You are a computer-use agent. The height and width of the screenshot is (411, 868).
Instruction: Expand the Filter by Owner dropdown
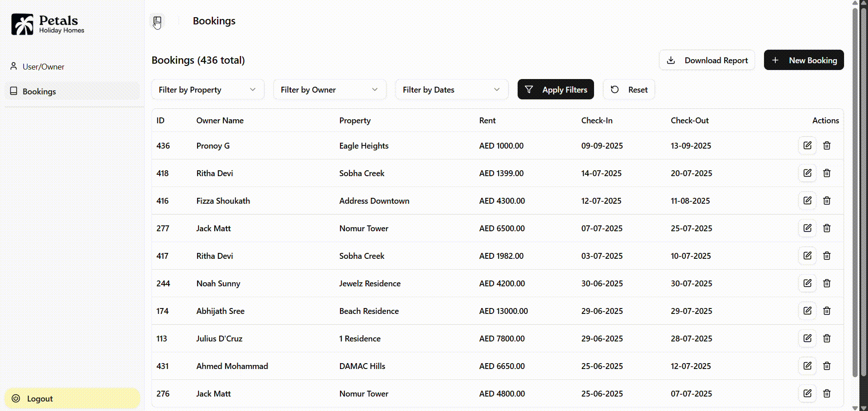(x=330, y=90)
